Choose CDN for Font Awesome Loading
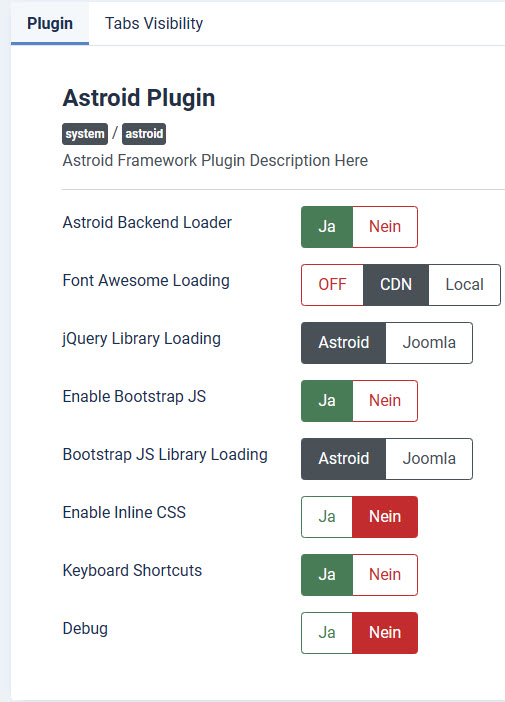 [396, 285]
